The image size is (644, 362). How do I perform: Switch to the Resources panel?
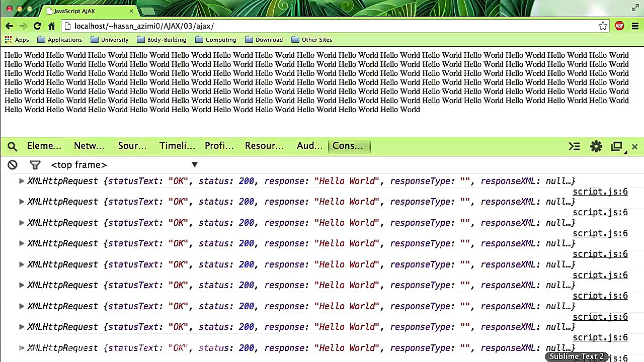[x=264, y=146]
